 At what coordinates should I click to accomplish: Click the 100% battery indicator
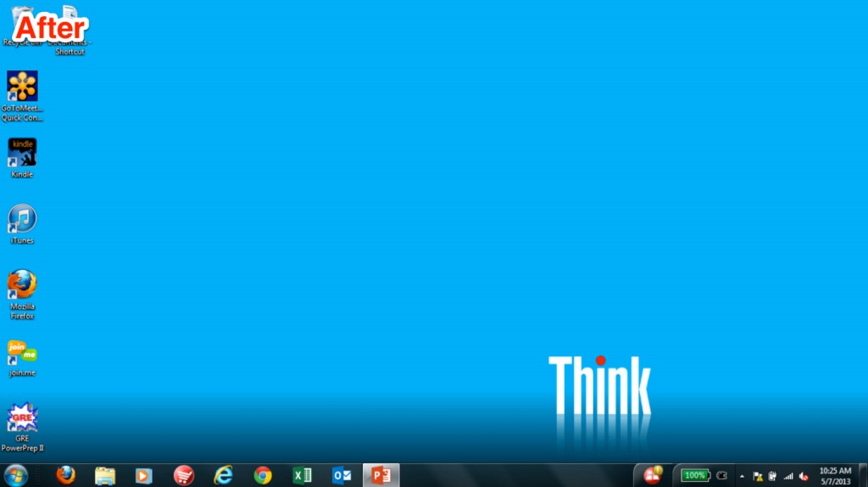[695, 475]
